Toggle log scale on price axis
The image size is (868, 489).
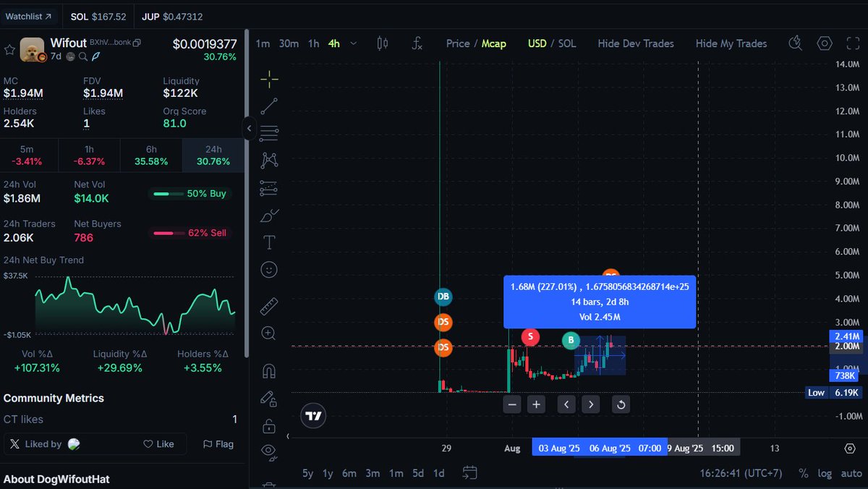point(825,473)
